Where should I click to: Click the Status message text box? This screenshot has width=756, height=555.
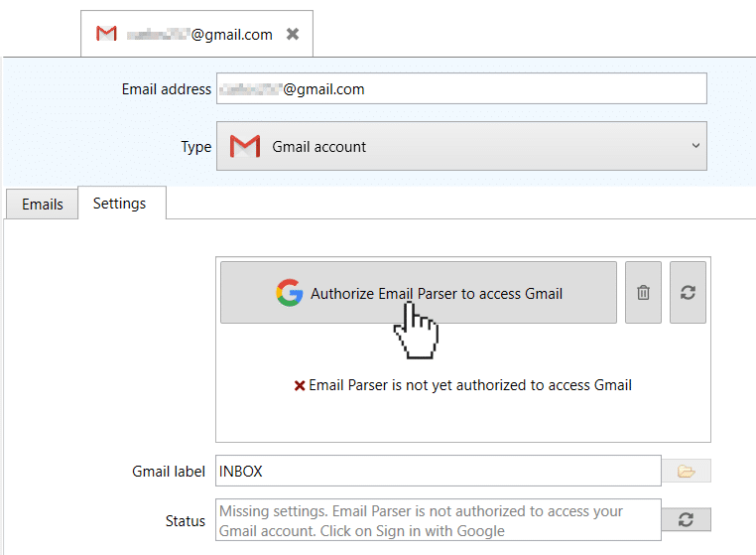point(439,520)
